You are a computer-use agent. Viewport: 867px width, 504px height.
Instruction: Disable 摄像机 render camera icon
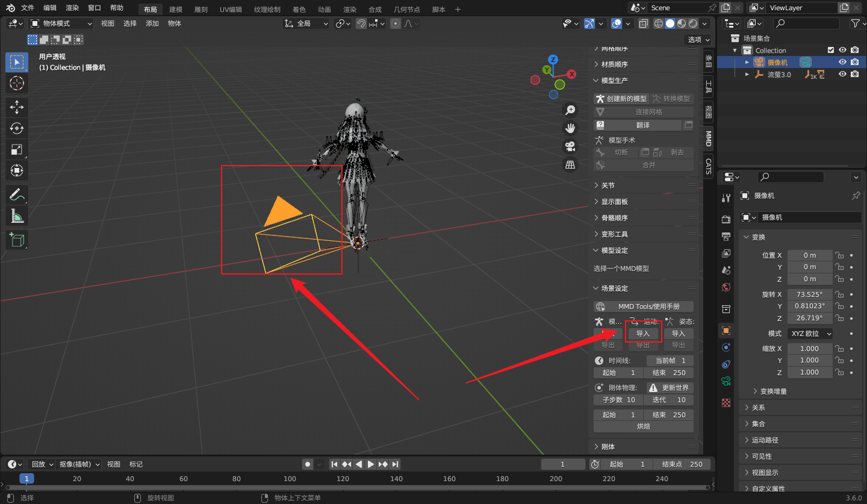tap(854, 62)
